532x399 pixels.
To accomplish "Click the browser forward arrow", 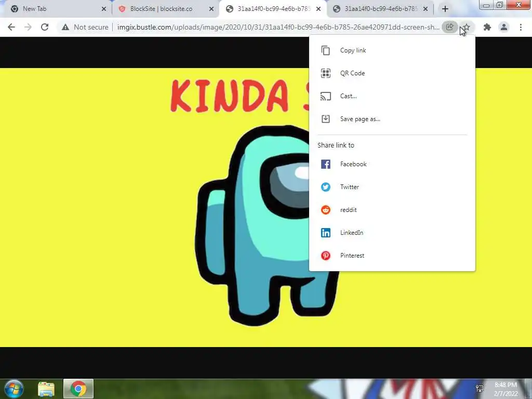I will pyautogui.click(x=28, y=27).
